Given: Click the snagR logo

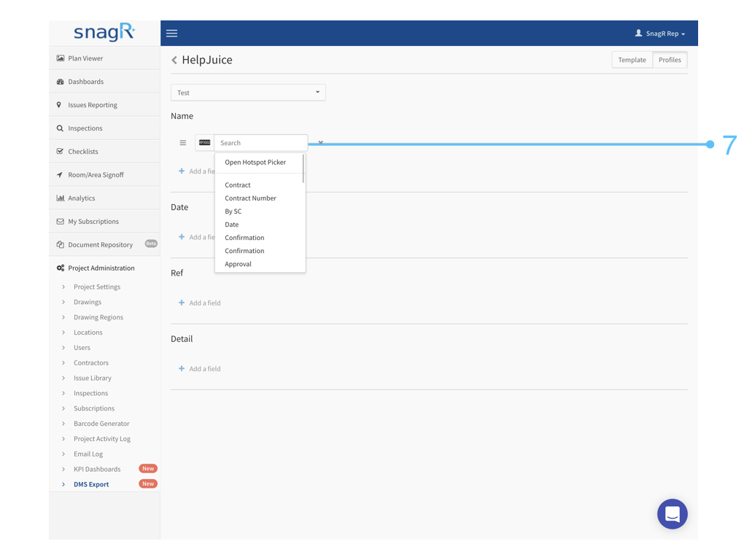Looking at the screenshot, I should [104, 32].
